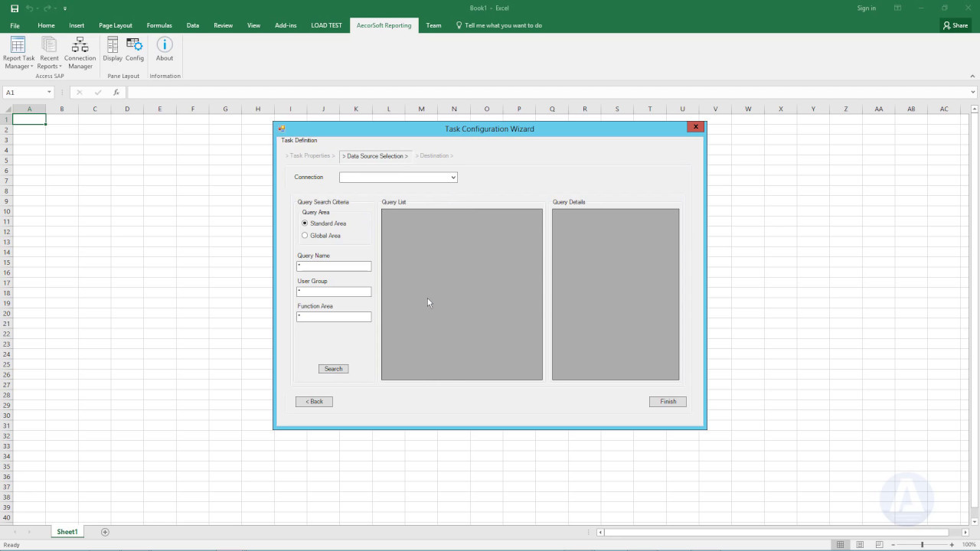Click vertical scrollbar down arrow
980x551 pixels.
pos(974,521)
